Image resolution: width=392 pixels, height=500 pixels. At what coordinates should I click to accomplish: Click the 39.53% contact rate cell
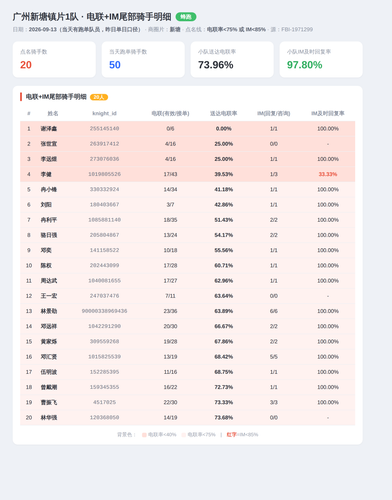tap(223, 174)
